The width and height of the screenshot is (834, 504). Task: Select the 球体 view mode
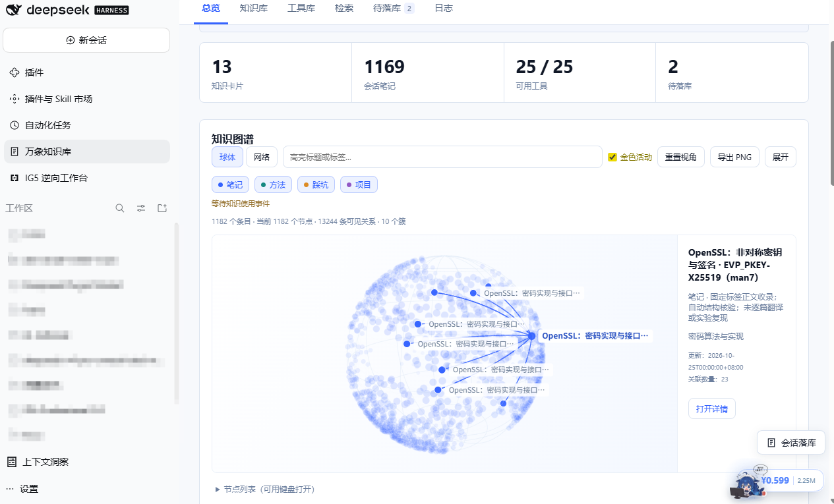click(x=227, y=157)
